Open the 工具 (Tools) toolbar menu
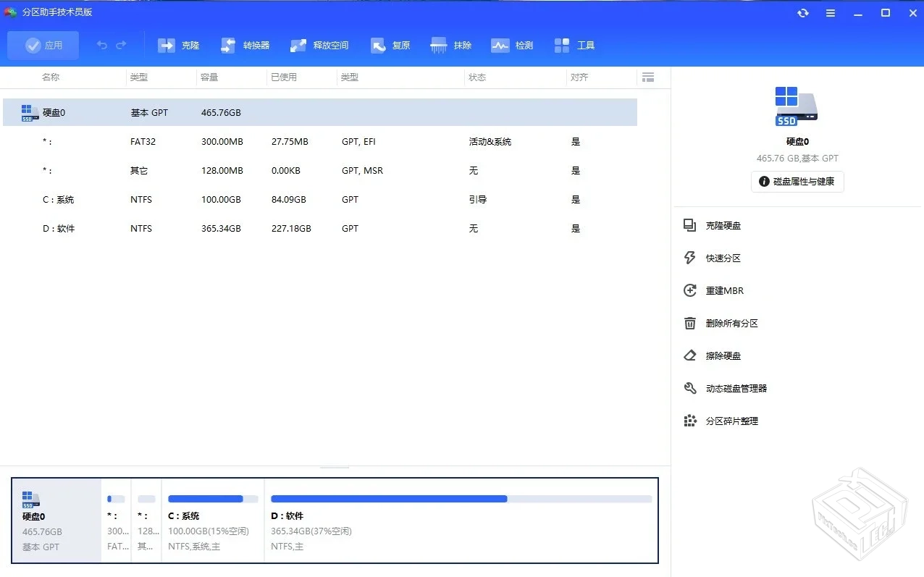Viewport: 924px width, 577px height. 575,45
